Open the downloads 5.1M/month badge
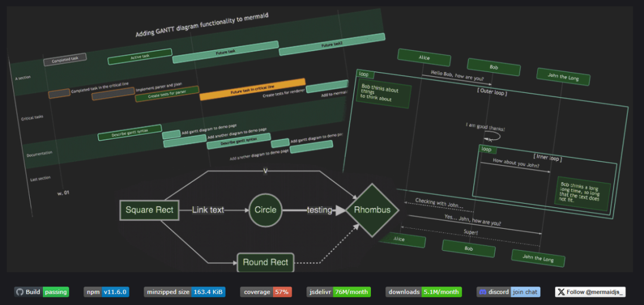Screen dimensions: 644x305 [423, 292]
